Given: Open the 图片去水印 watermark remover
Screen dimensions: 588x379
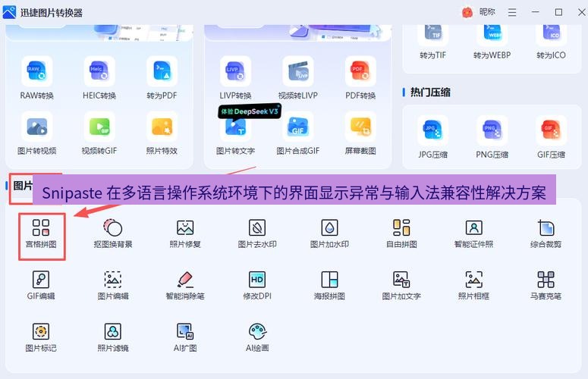Looking at the screenshot, I should point(257,233).
